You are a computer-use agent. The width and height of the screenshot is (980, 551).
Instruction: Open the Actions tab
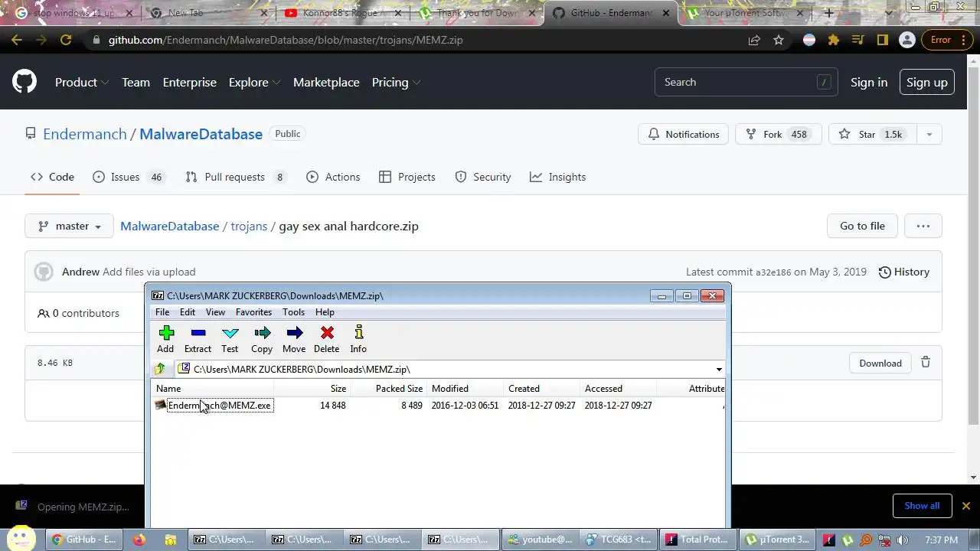tap(333, 177)
